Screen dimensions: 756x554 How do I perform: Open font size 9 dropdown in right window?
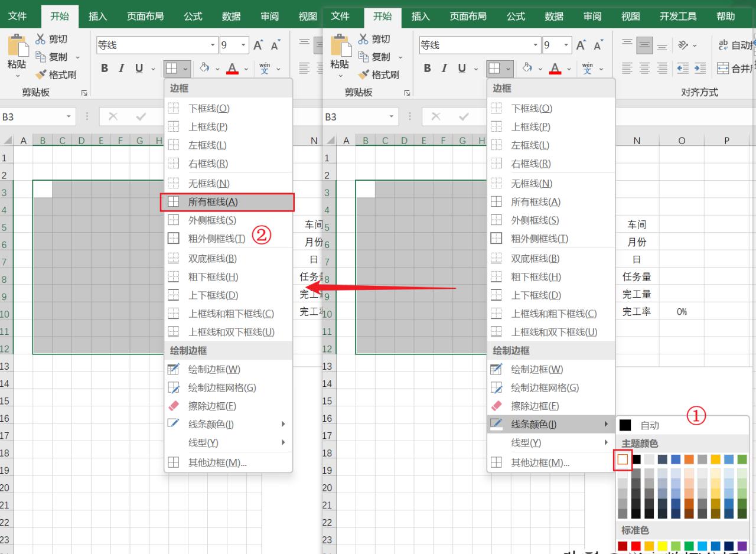[x=566, y=45]
